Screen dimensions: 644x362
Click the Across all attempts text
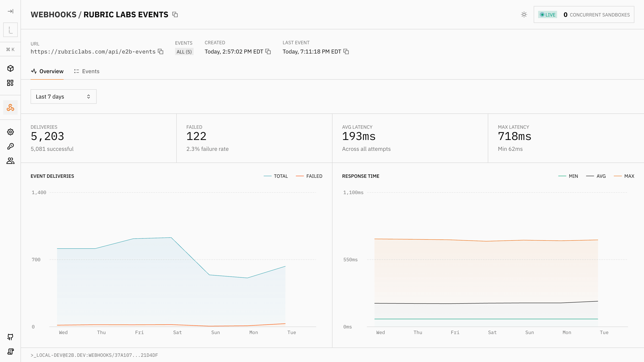(366, 149)
